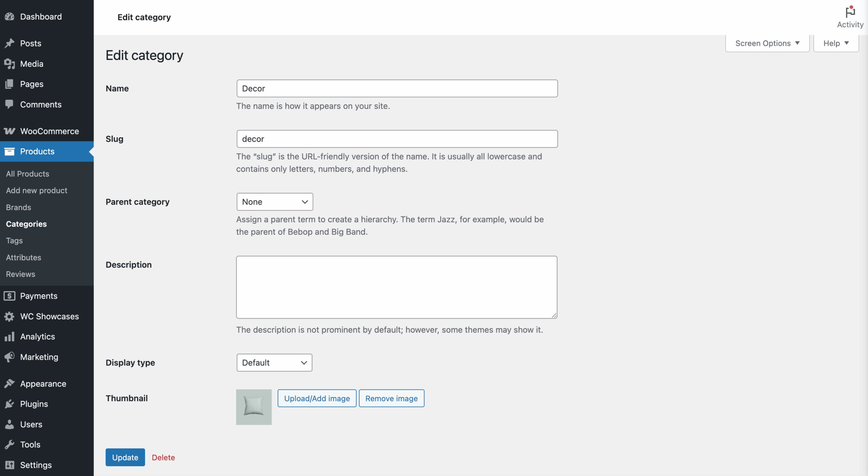Screen dimensions: 868x476
Task: Open the Parent category dropdown
Action: pos(275,202)
